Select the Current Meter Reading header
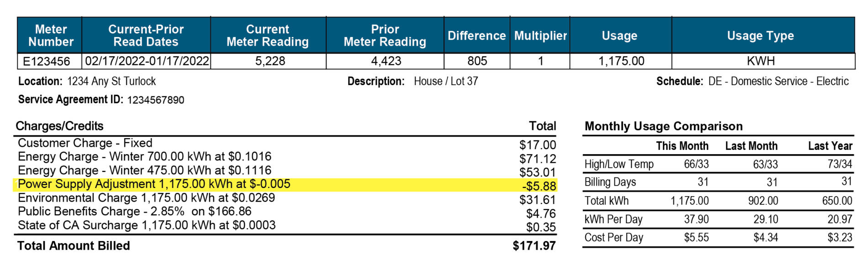This screenshot has width=868, height=267. point(268,36)
